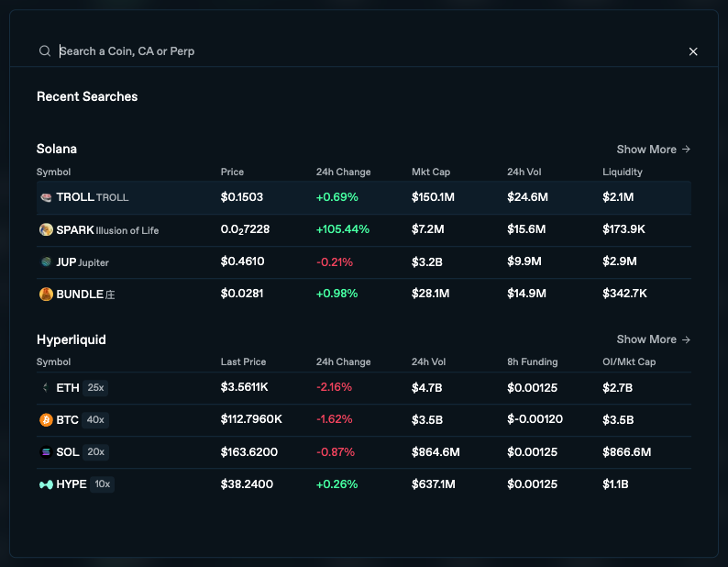Click the 40x leverage badge on BTC
The width and height of the screenshot is (728, 567).
[95, 419]
